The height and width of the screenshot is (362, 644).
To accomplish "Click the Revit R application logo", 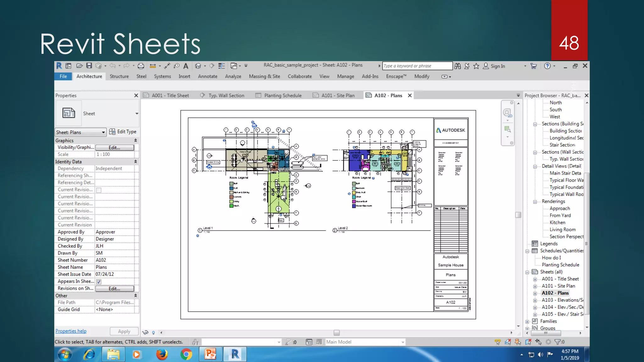I will tap(59, 66).
